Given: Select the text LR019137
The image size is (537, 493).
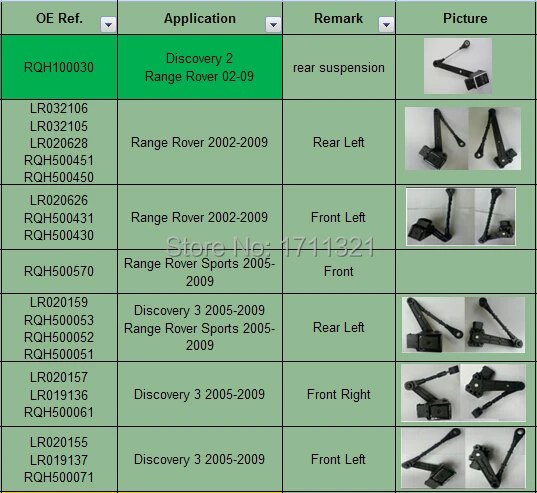Looking at the screenshot, I should pyautogui.click(x=59, y=460).
